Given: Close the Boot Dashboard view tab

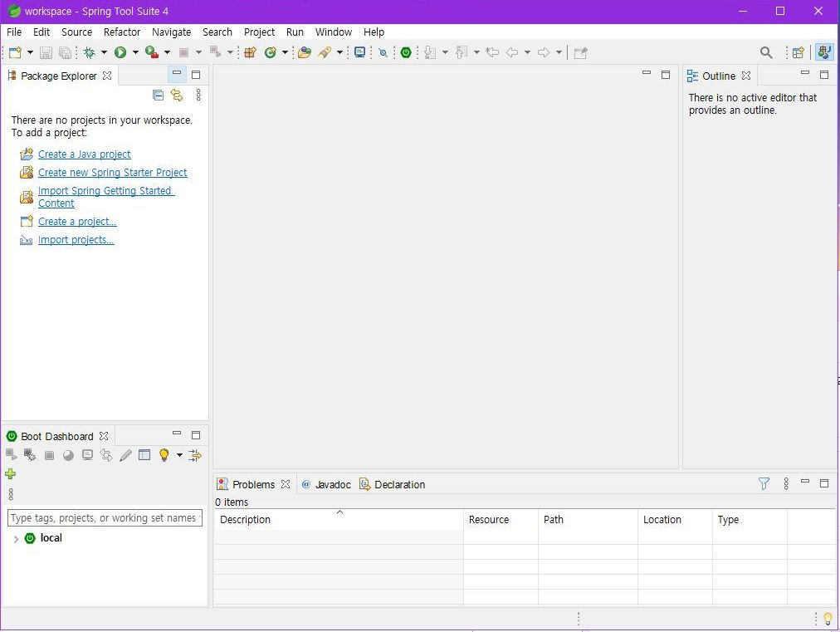Looking at the screenshot, I should coord(104,436).
